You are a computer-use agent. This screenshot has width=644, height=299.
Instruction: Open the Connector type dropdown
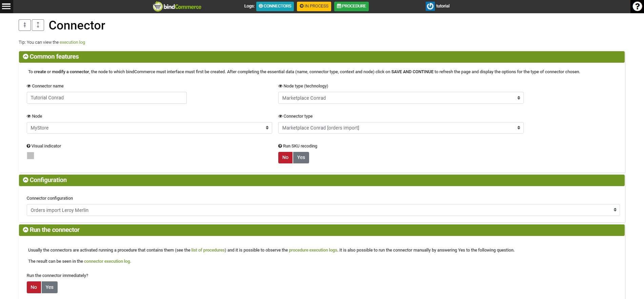401,128
